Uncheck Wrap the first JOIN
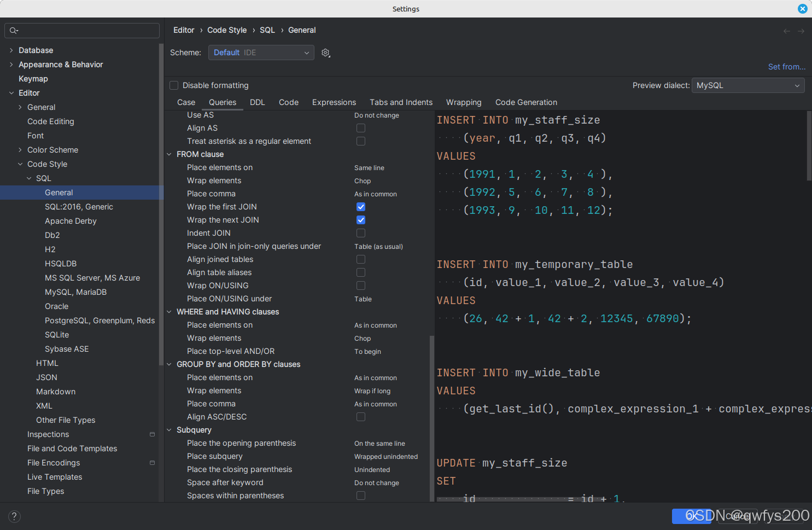Viewport: 812px width, 530px height. (361, 207)
